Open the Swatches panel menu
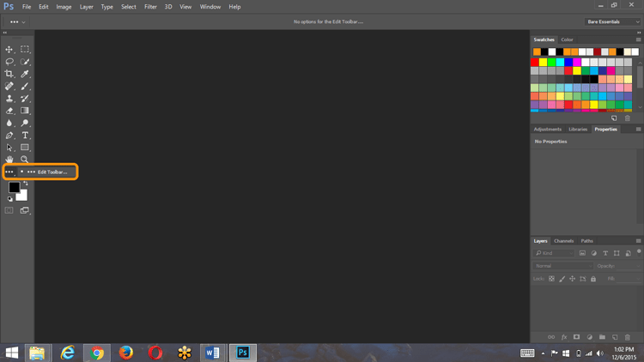 (x=638, y=39)
